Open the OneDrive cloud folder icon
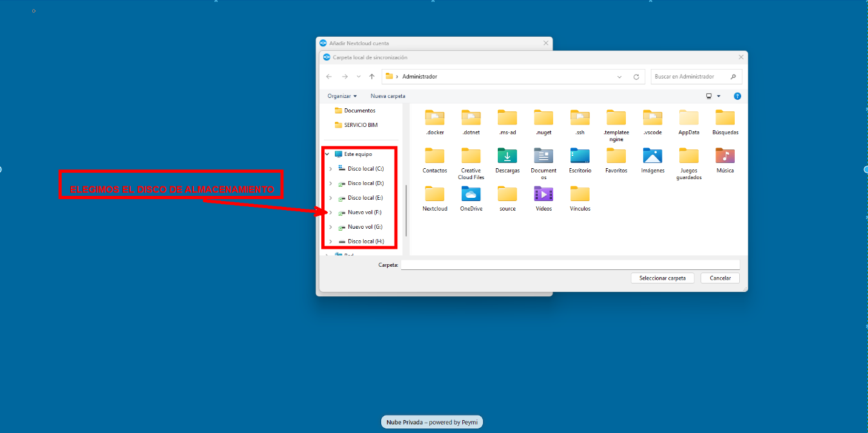Screen dimensions: 868x433 471,195
